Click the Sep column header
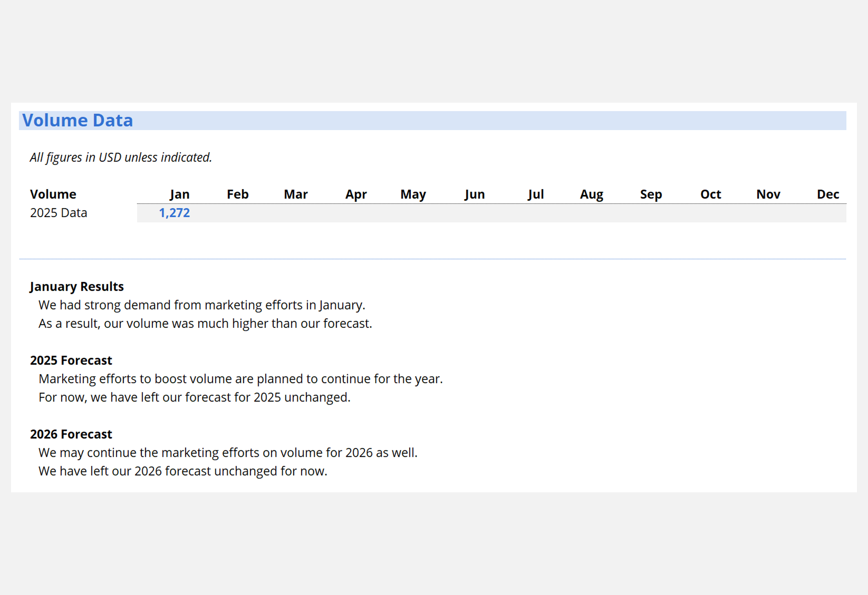 click(650, 194)
